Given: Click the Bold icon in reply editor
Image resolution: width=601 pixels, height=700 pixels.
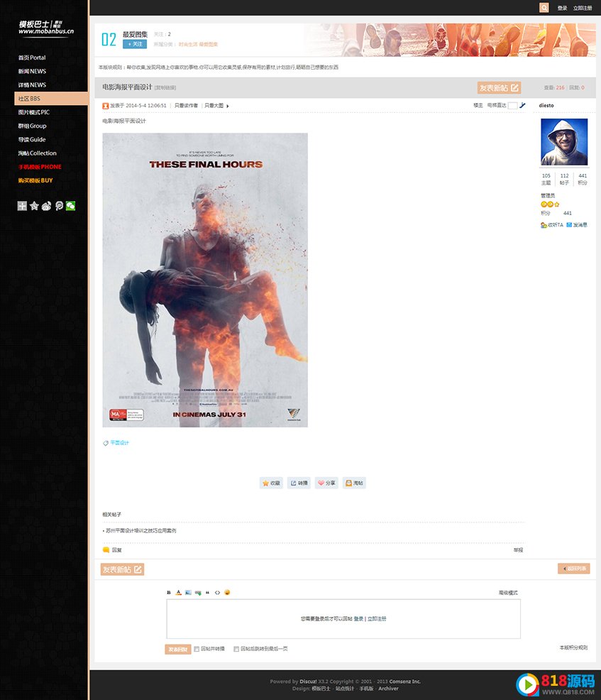Looking at the screenshot, I should tap(169, 592).
